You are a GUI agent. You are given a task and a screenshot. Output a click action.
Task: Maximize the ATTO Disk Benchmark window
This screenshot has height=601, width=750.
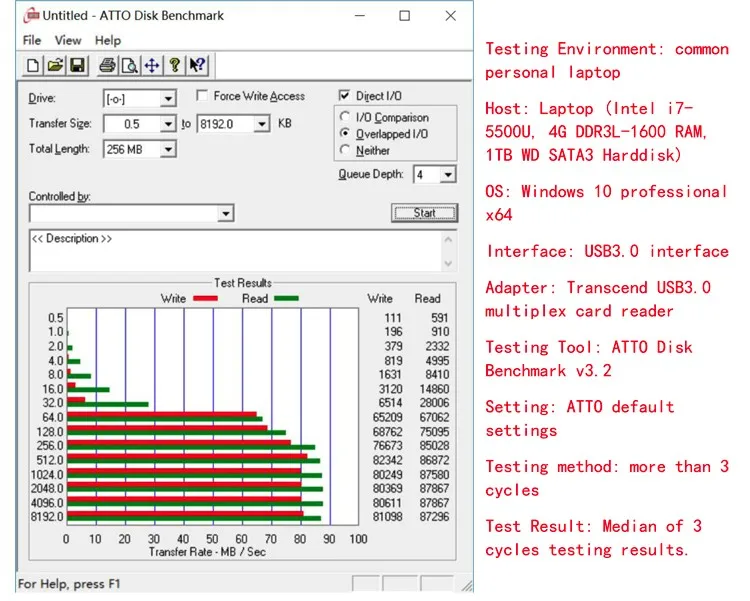[405, 16]
